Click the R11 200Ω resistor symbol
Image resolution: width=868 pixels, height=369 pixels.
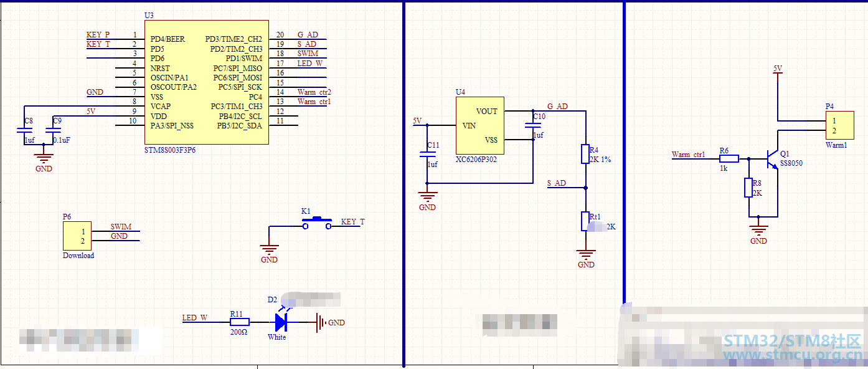240,322
